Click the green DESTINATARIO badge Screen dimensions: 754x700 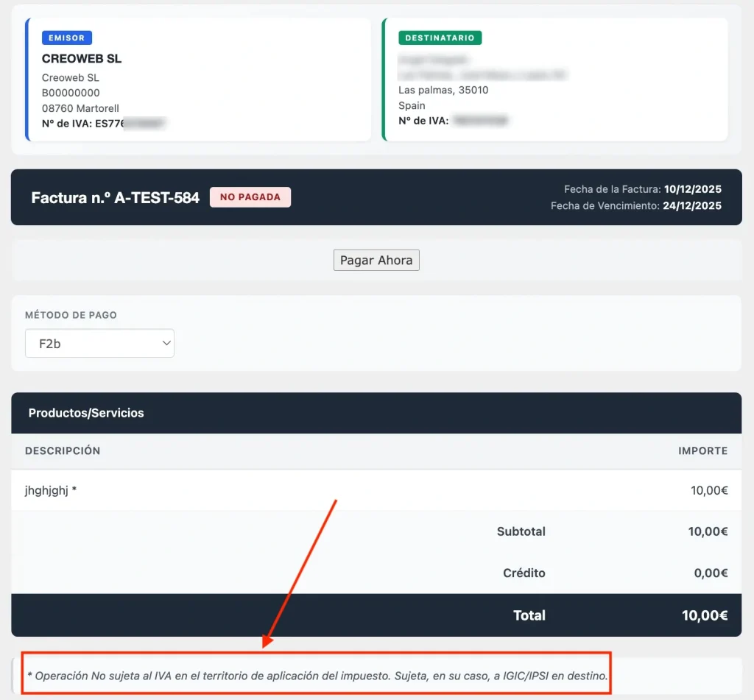[440, 38]
